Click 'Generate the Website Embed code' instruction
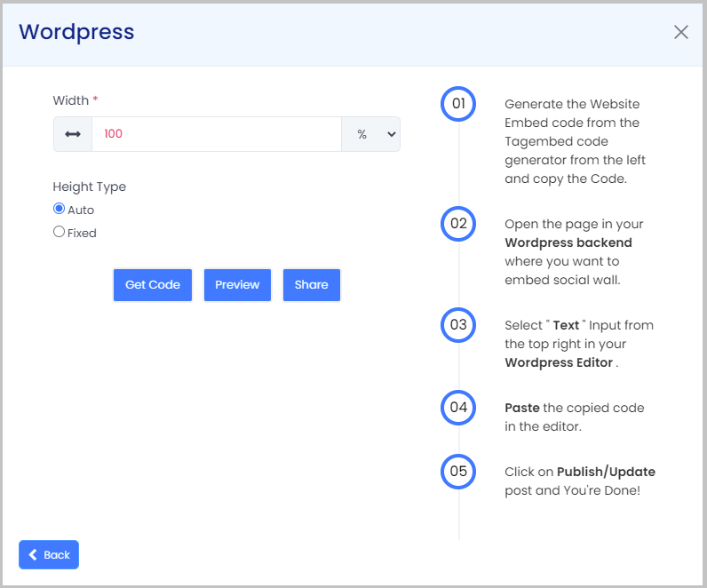This screenshot has height=588, width=707. point(575,141)
